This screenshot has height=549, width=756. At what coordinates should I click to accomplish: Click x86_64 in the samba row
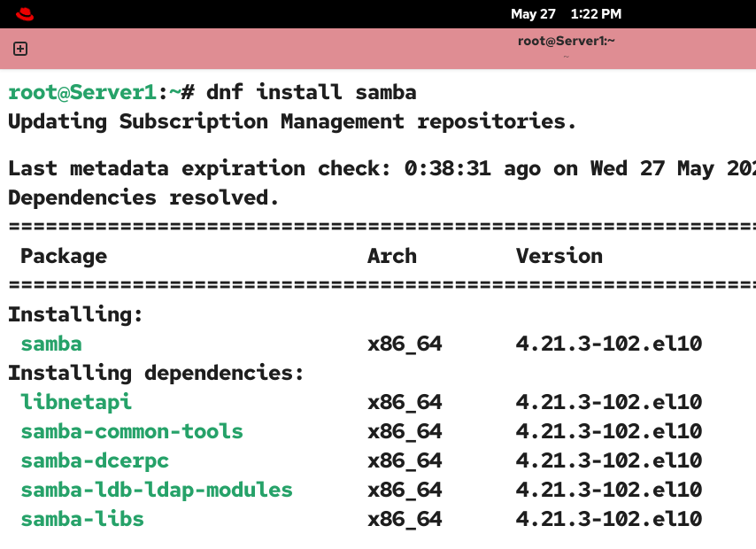click(405, 344)
